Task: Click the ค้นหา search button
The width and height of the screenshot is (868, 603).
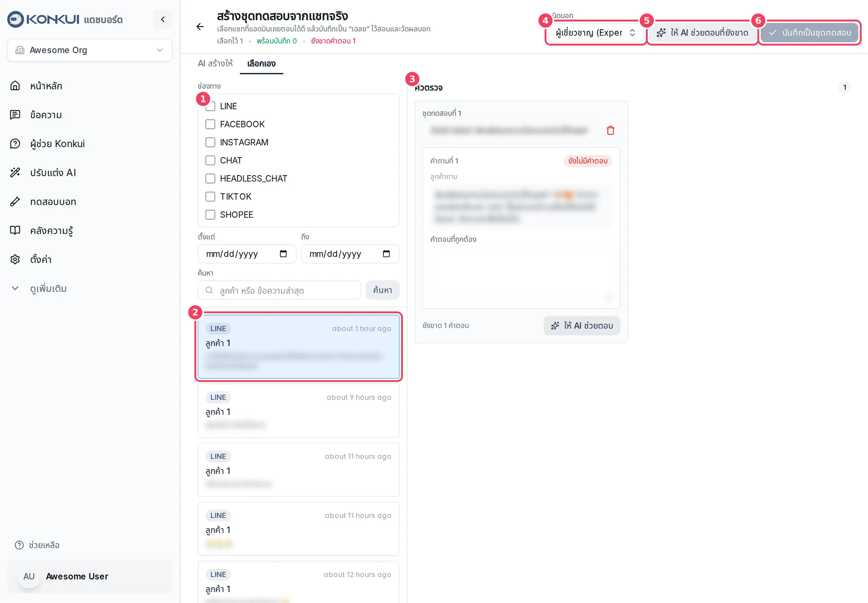Action: [x=383, y=290]
